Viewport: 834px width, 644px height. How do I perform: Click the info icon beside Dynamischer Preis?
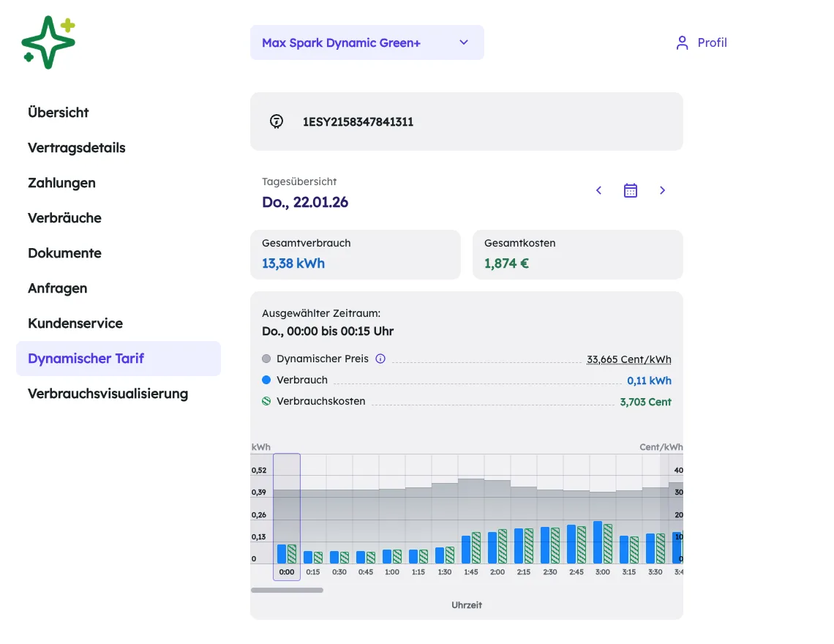(x=380, y=359)
